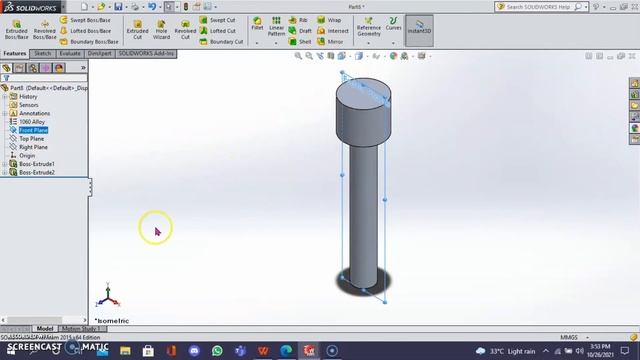
Task: Start the Extruded Cut tool
Action: click(x=138, y=29)
